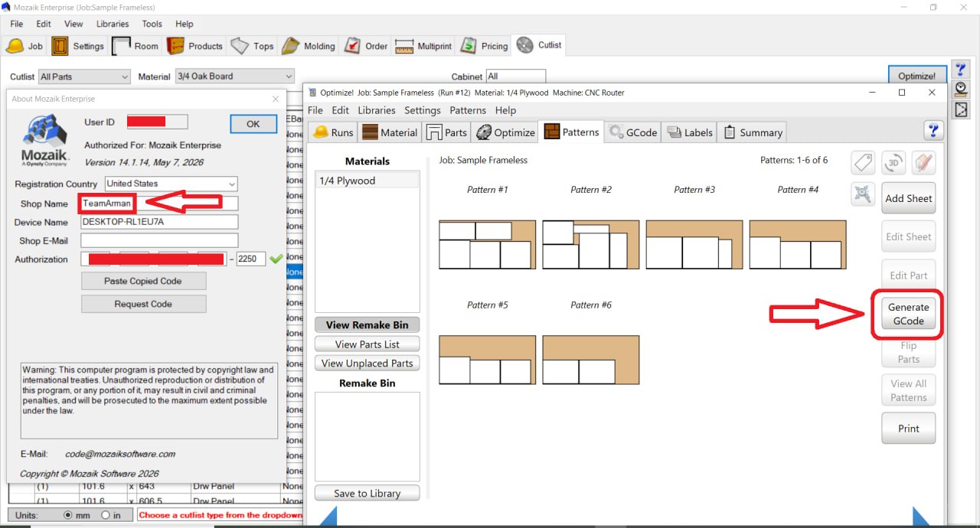
Task: Select the Patterns tab in Optimize window
Action: 572,132
